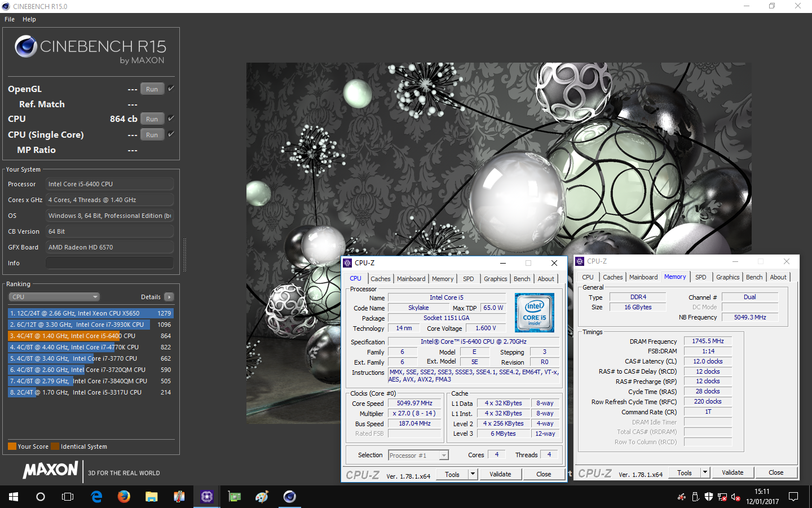Open the green circuit board taskbar app
This screenshot has height=508, width=812.
pos(234,497)
